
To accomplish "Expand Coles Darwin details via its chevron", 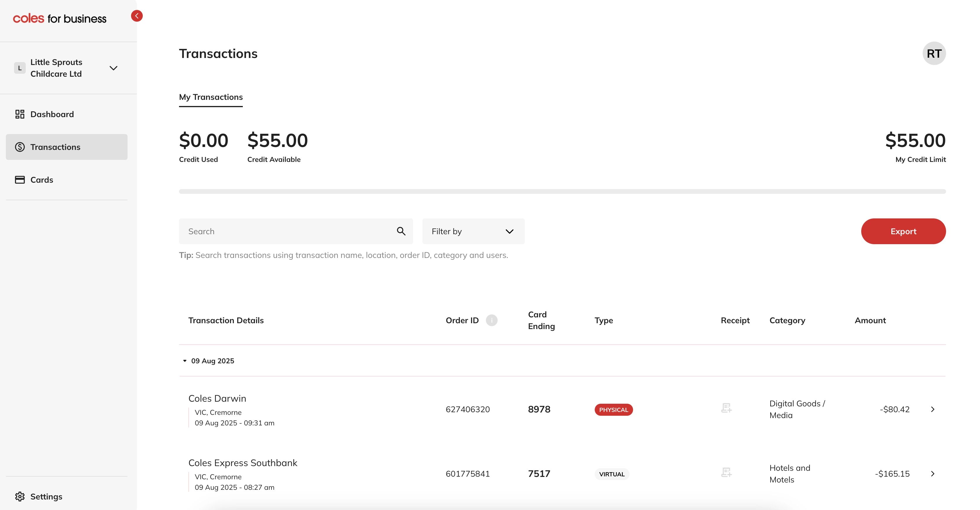I will 932,409.
